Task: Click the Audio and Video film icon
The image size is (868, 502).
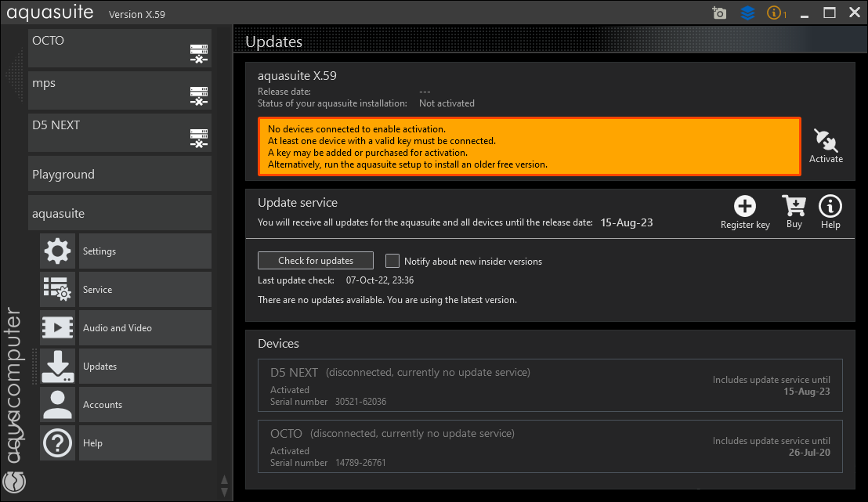Action: pyautogui.click(x=57, y=327)
